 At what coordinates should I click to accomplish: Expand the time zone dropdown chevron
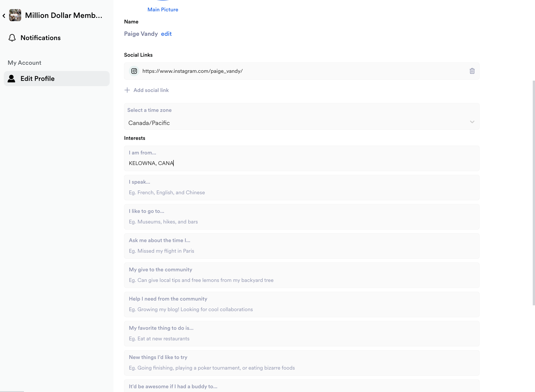472,122
